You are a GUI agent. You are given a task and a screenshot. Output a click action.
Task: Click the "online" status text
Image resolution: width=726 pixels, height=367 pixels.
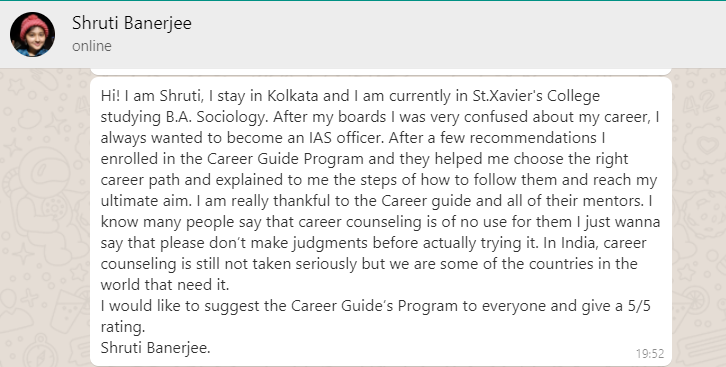coord(92,46)
